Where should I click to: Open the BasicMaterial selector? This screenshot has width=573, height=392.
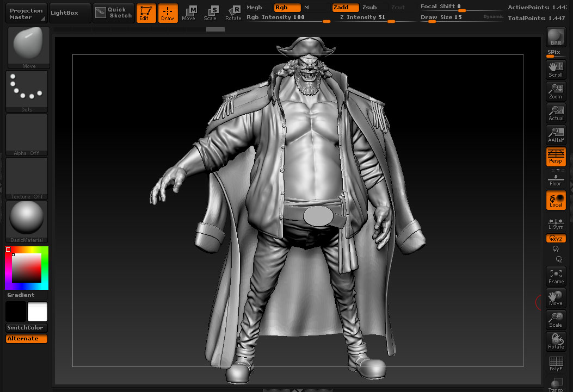pyautogui.click(x=27, y=221)
